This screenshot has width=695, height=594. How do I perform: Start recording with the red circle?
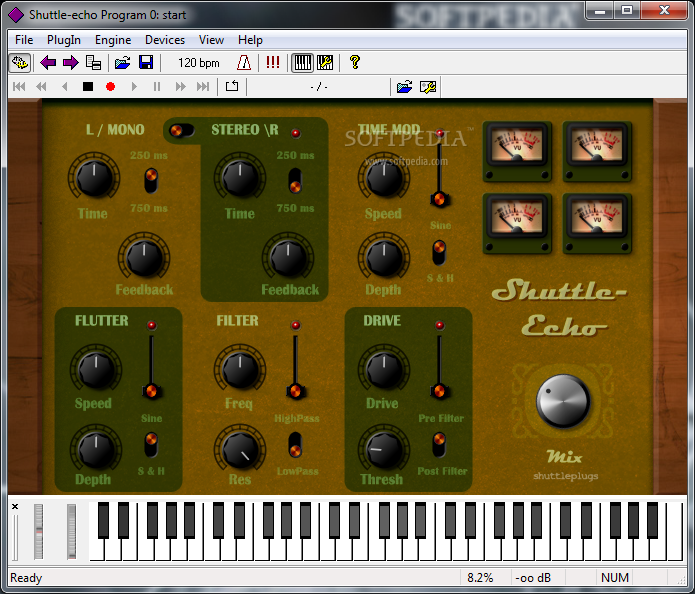point(110,86)
